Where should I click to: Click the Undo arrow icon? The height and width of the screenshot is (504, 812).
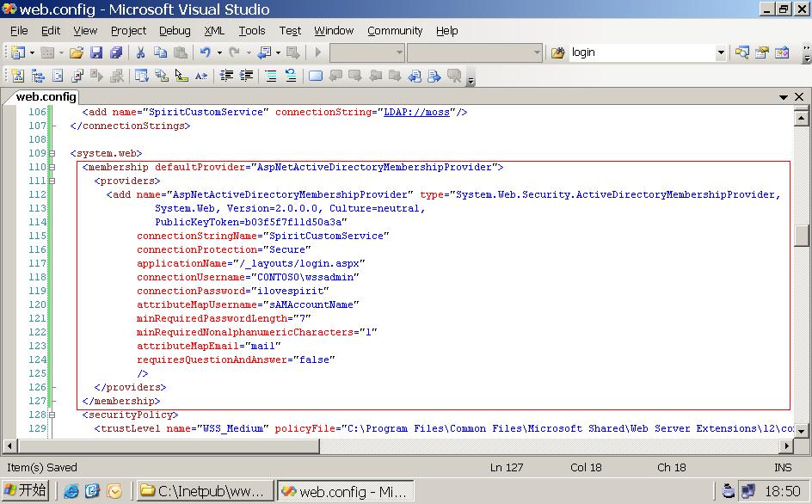(206, 52)
